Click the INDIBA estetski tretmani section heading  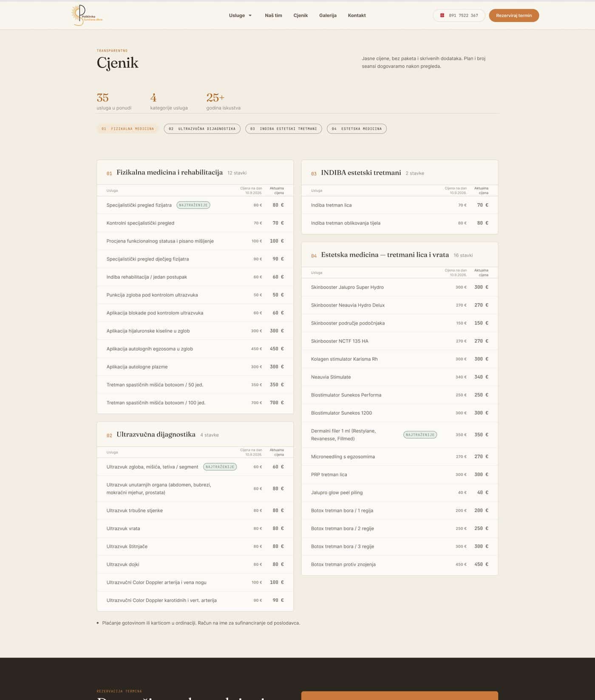point(361,173)
